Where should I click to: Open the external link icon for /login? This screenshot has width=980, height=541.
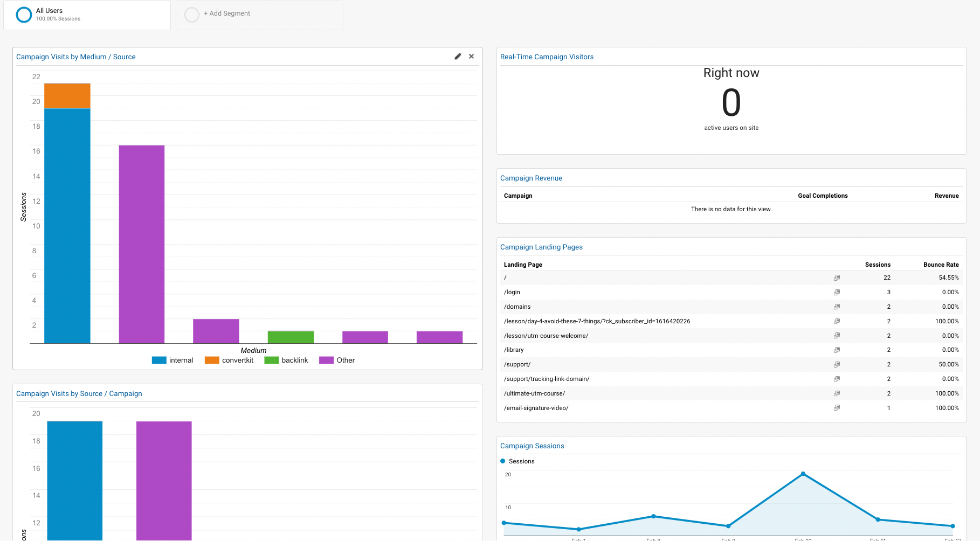pyautogui.click(x=837, y=293)
